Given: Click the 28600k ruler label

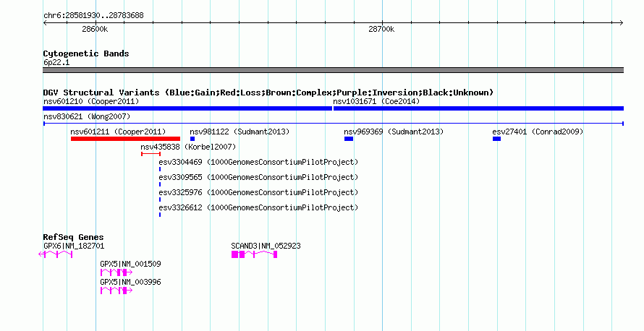Looking at the screenshot, I should (x=95, y=29).
